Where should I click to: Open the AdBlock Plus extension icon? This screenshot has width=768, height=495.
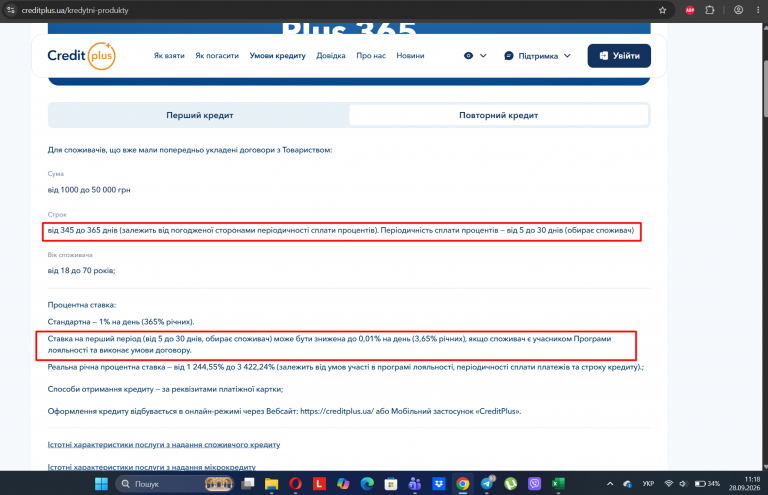(x=690, y=10)
